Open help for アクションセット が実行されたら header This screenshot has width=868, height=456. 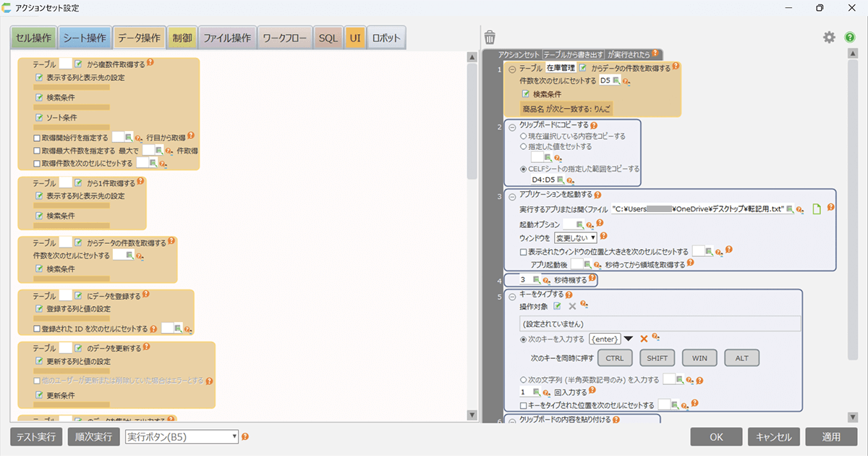655,53
